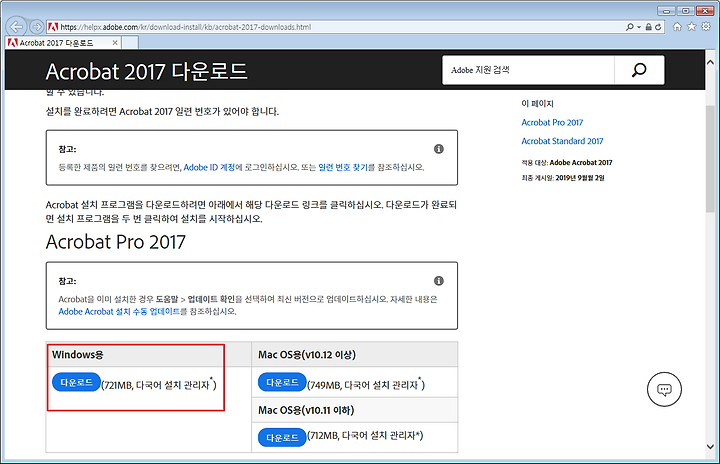The image size is (720, 464).
Task: Click the Adobe support search magnifier button
Action: [x=639, y=70]
